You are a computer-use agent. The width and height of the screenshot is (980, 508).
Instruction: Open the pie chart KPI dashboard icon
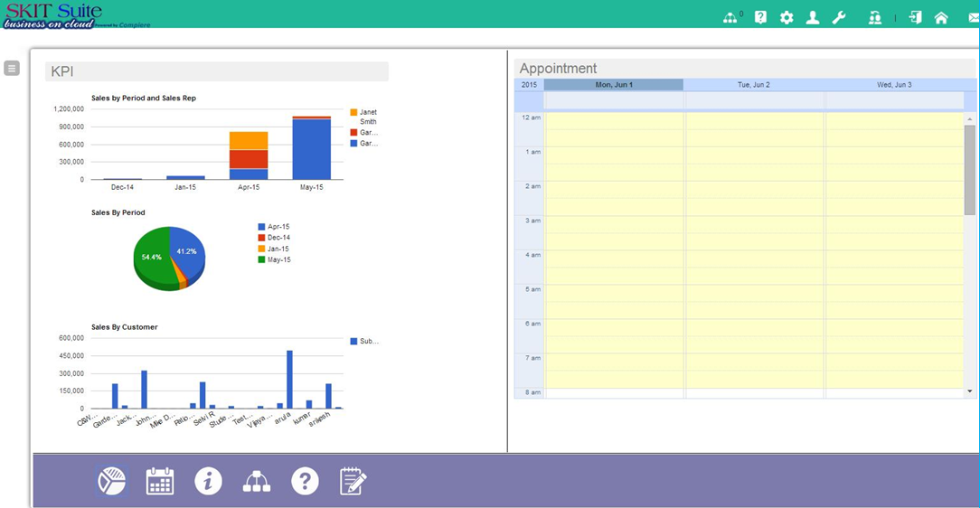pos(112,481)
